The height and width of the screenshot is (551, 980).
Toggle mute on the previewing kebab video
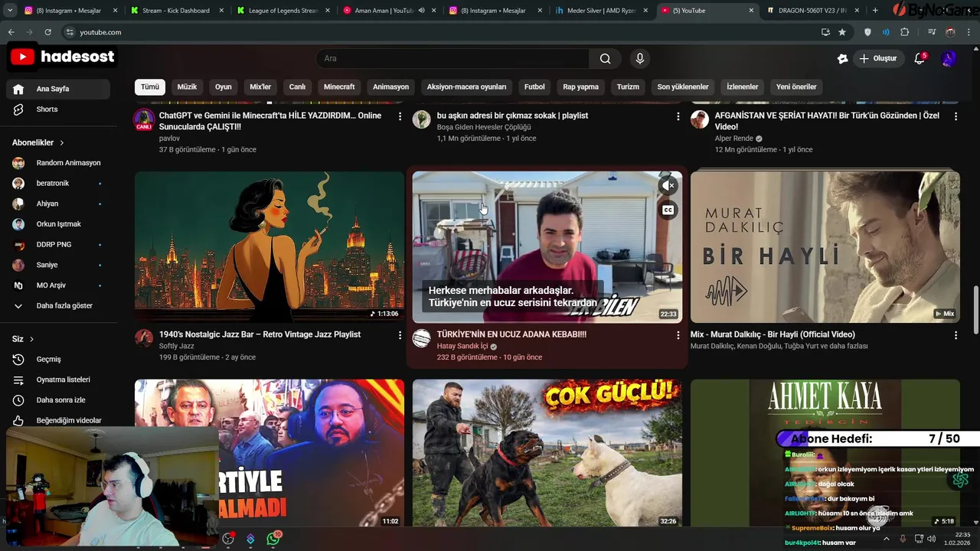(x=668, y=185)
